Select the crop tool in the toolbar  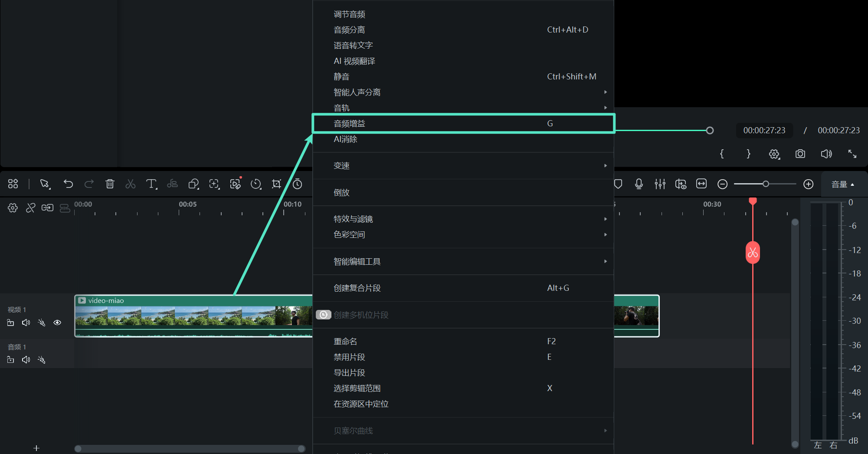tap(276, 184)
